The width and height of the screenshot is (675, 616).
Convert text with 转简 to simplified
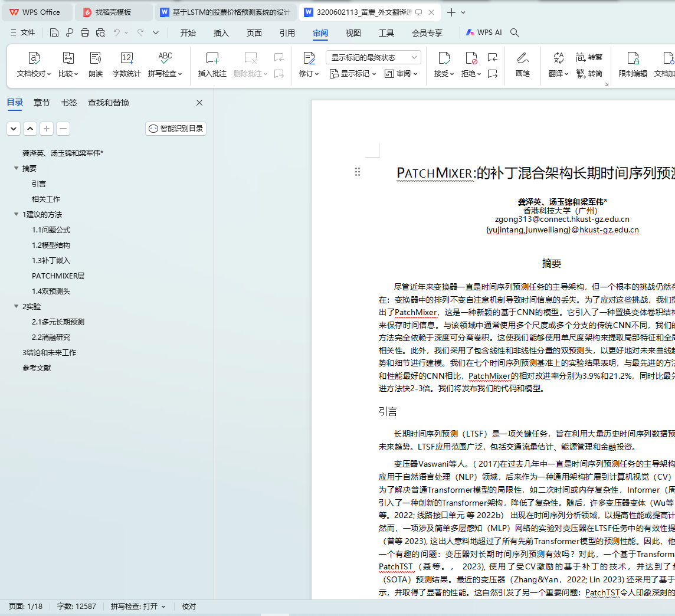[589, 74]
